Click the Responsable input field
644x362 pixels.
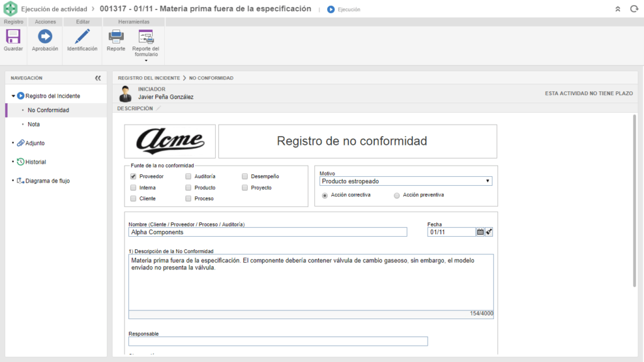click(278, 341)
